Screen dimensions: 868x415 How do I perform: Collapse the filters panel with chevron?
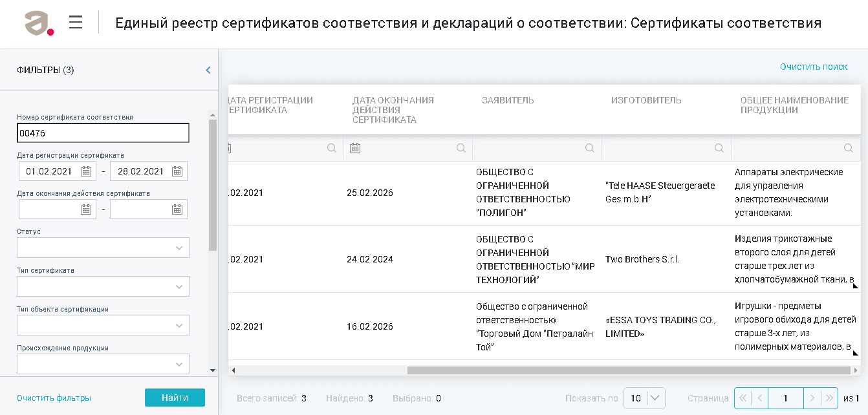208,70
